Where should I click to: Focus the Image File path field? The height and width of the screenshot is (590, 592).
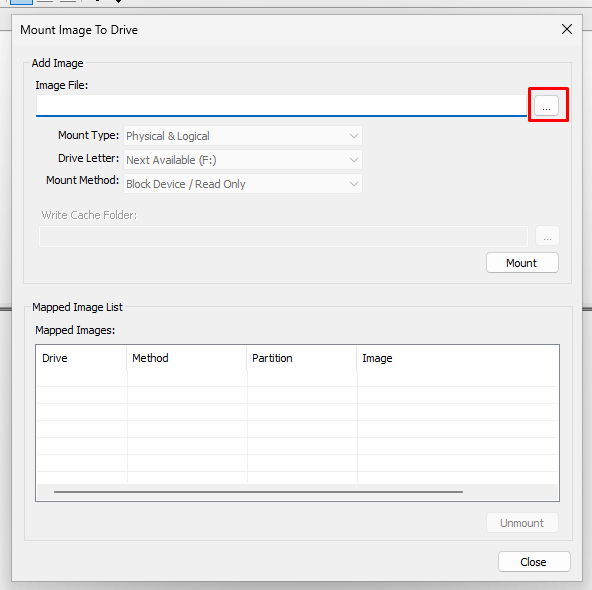281,105
